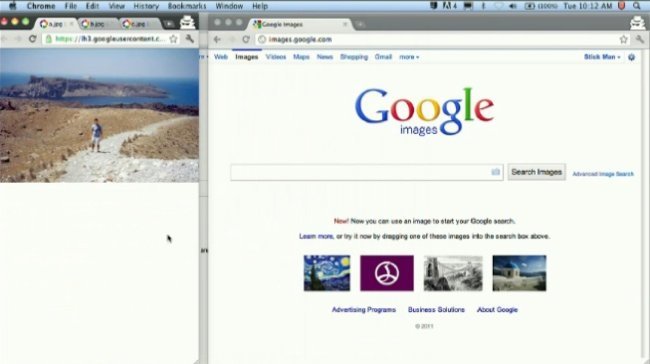Click the Search Images button
Viewport: 650px width, 364px height.
tap(536, 172)
